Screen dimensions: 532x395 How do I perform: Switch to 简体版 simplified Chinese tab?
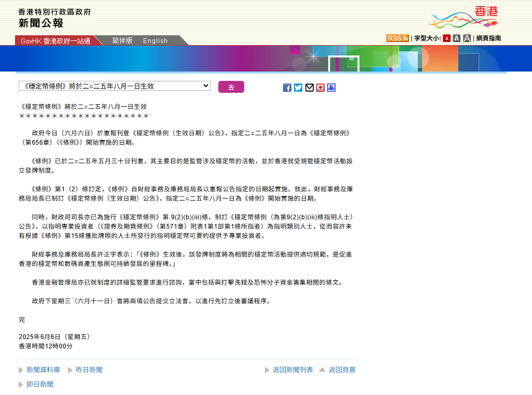coord(122,40)
